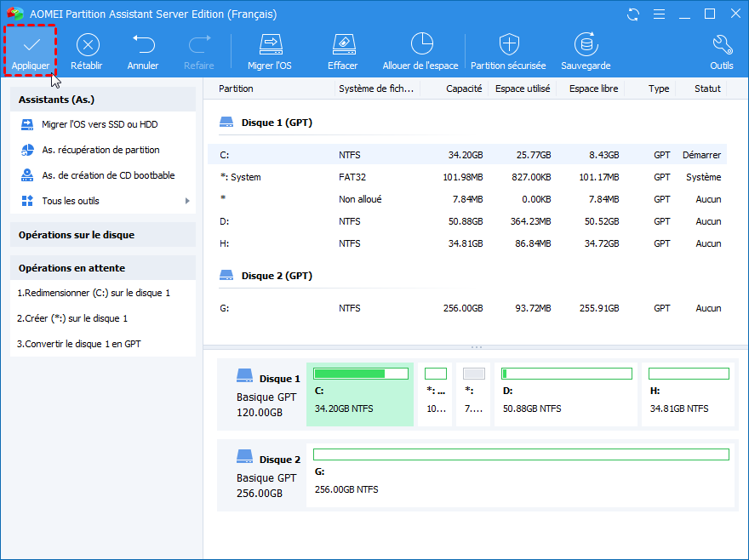Viewport: 749px width, 560px height.
Task: Select the Effacer eraser tool
Action: click(x=342, y=45)
